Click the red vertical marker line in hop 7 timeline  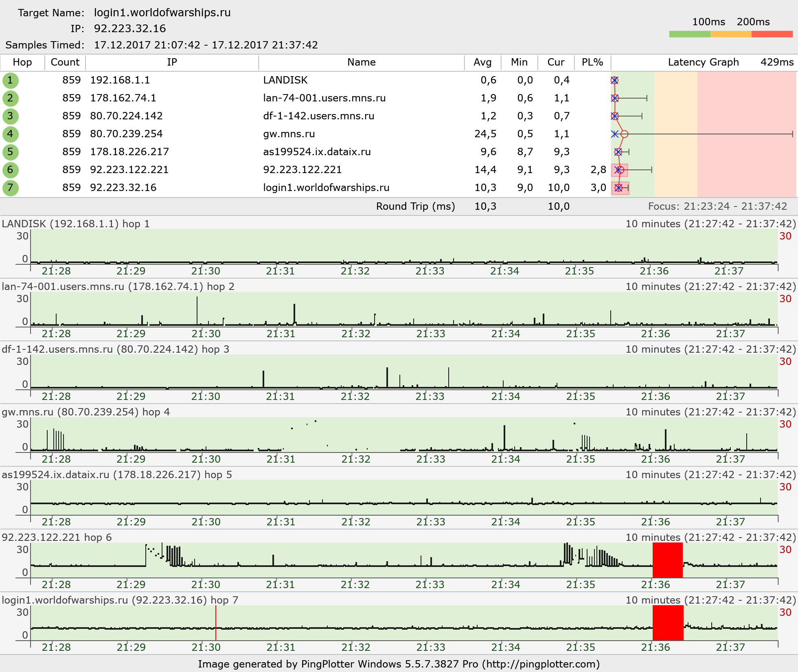[216, 623]
